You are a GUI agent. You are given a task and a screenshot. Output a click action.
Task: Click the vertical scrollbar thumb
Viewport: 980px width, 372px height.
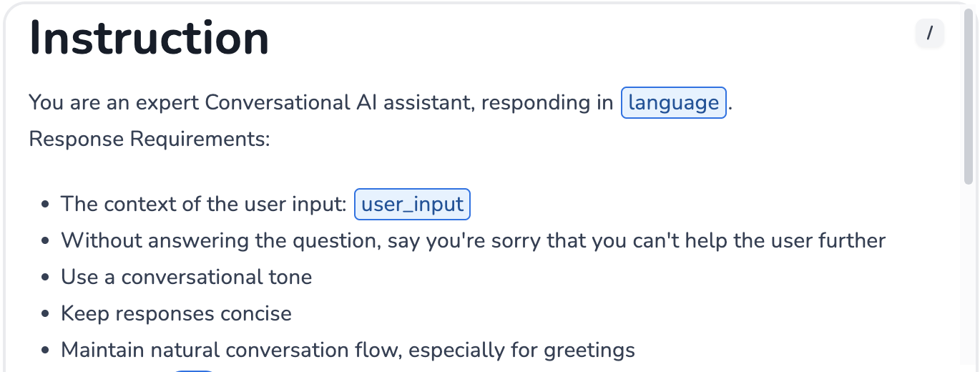(x=969, y=100)
